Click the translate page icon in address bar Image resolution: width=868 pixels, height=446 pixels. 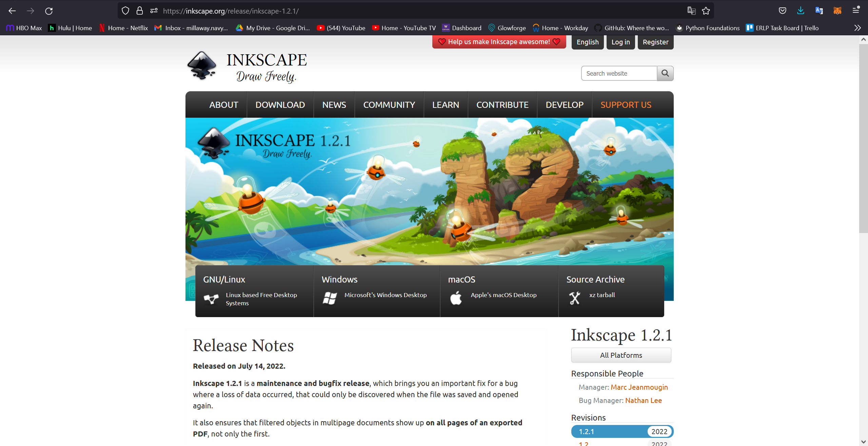coord(691,11)
